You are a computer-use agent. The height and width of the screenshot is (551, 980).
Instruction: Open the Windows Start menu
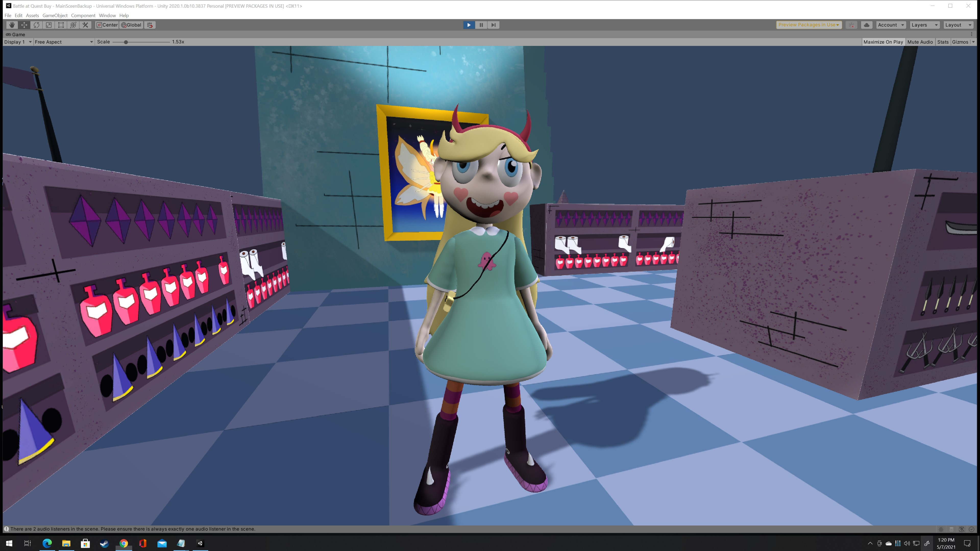tap(9, 543)
